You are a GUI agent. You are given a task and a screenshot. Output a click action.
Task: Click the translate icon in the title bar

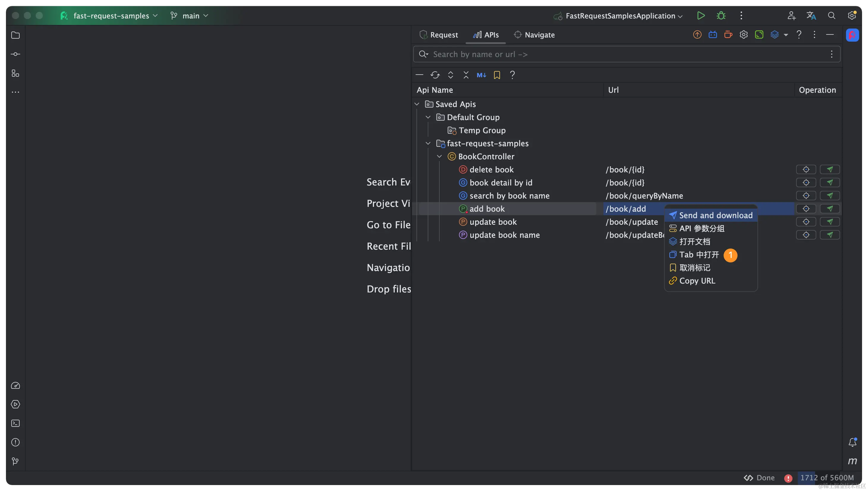click(811, 15)
